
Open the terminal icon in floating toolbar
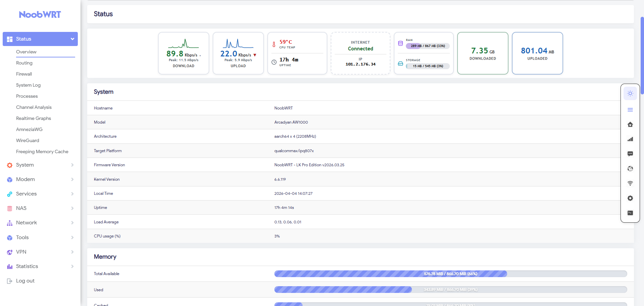pos(630,213)
